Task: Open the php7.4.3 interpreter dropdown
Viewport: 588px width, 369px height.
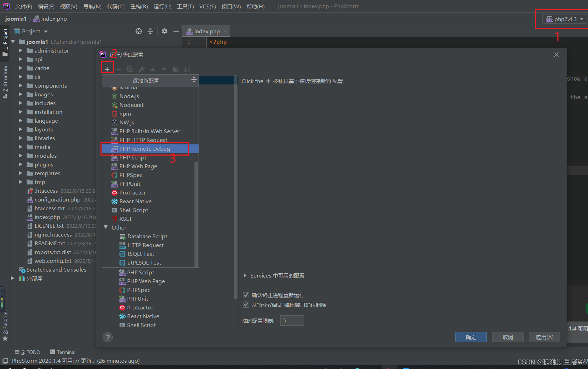Action: coord(563,19)
